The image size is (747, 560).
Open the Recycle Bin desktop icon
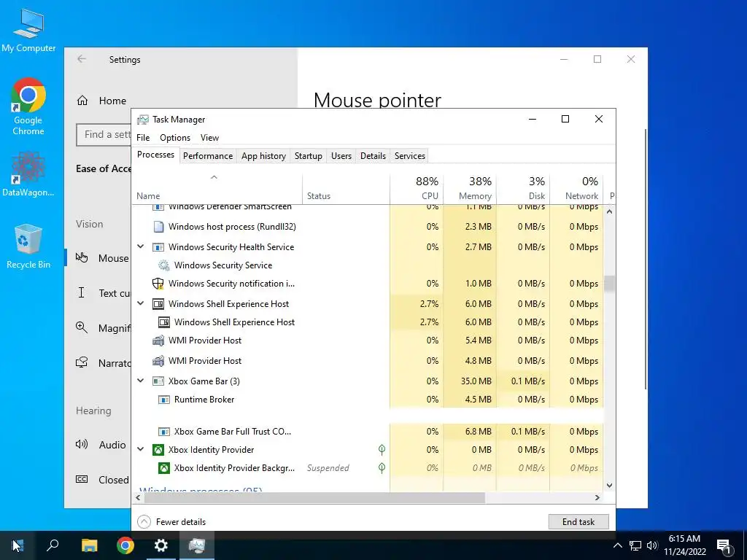click(x=28, y=246)
